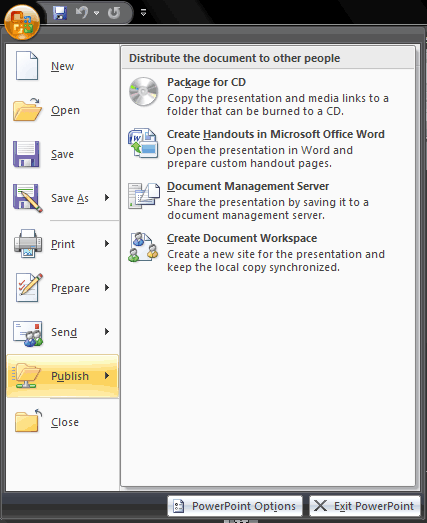Click the Create Document Workspace people icon
427x523 pixels.
pyautogui.click(x=143, y=247)
